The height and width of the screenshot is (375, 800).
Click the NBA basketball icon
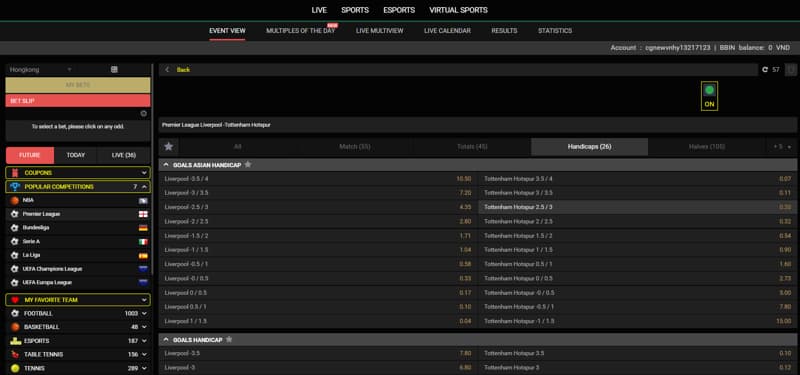click(x=15, y=201)
